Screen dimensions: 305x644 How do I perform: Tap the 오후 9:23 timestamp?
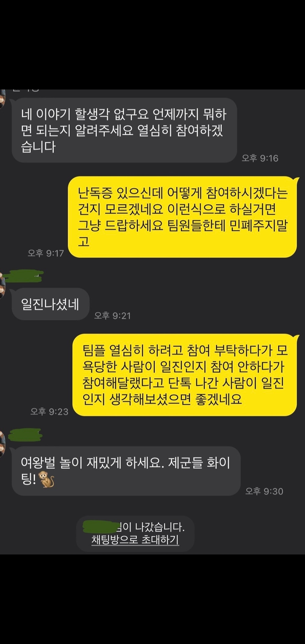(x=49, y=412)
